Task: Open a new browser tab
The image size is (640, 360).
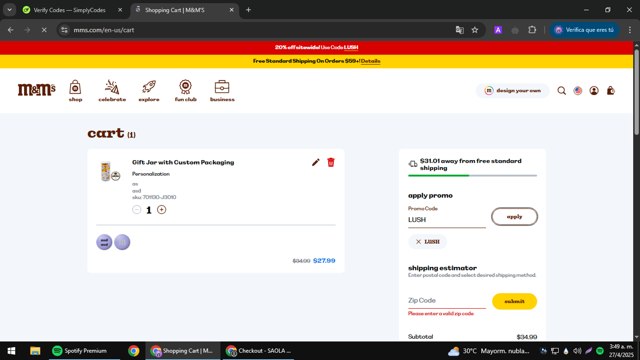Action: [248, 10]
